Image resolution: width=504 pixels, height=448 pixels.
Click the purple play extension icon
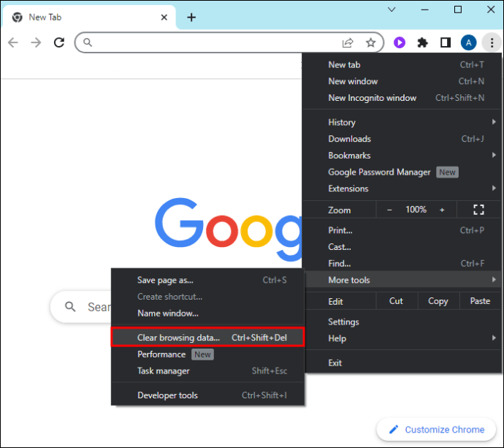[x=400, y=42]
